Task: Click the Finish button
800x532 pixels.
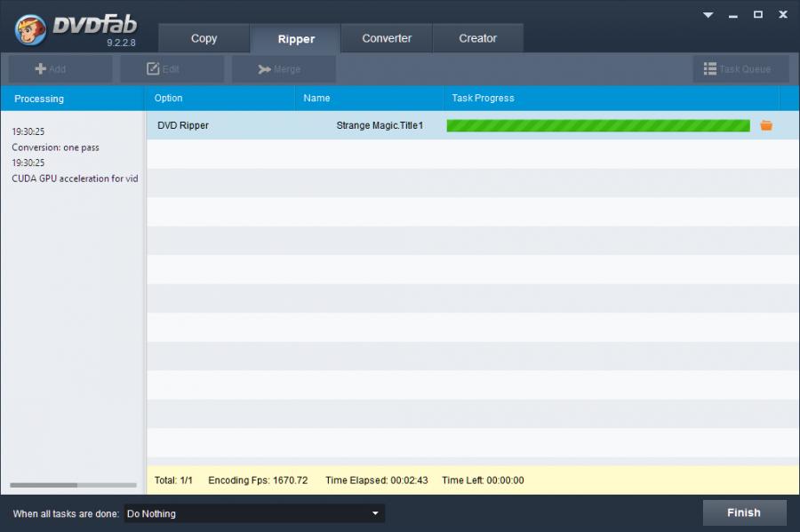Action: click(744, 512)
